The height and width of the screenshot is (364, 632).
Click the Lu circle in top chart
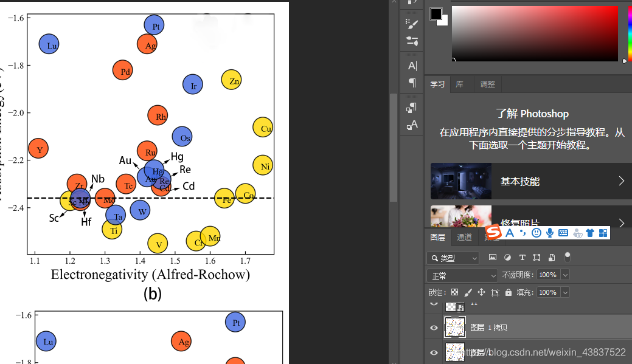(x=49, y=44)
